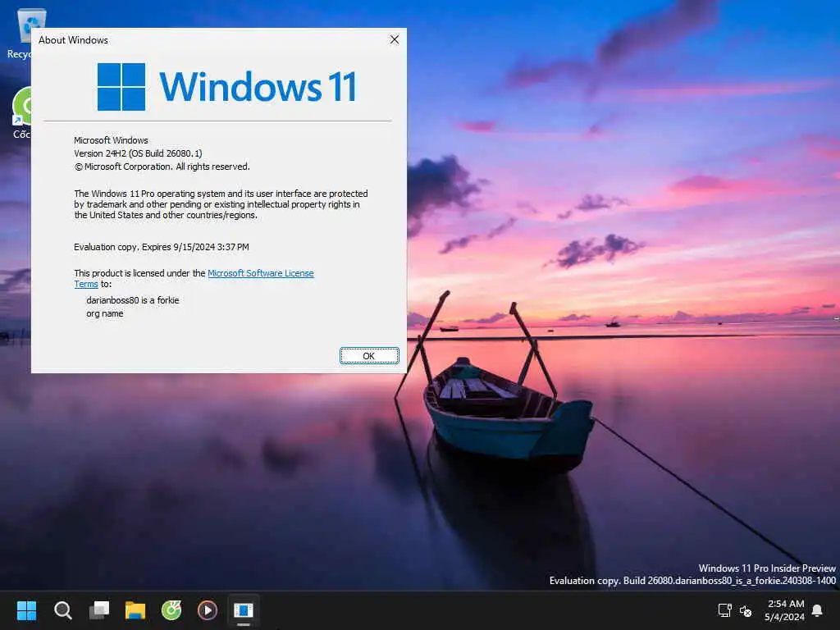Screen dimensions: 840x630
Task: Click the Evaluation copy expiry text
Action: pyautogui.click(x=162, y=247)
